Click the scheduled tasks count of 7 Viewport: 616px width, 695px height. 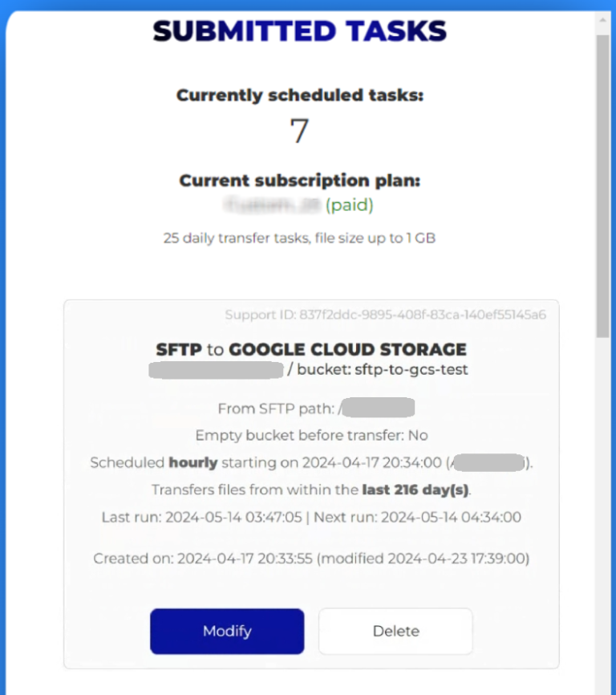[298, 131]
